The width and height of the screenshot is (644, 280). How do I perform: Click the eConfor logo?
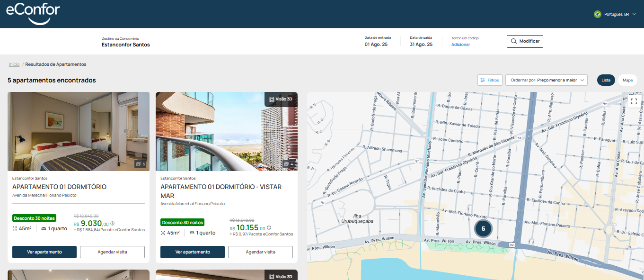click(x=33, y=14)
